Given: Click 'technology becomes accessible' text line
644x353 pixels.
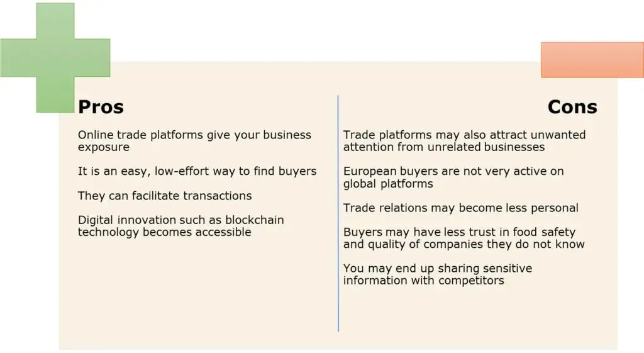Looking at the screenshot, I should coord(164,232).
